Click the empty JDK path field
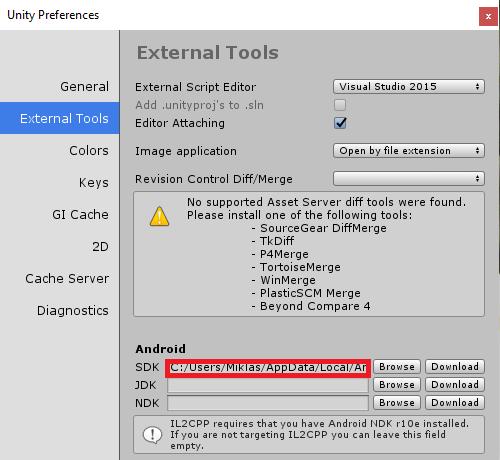Viewport: 500px width, 460px height. 268,385
